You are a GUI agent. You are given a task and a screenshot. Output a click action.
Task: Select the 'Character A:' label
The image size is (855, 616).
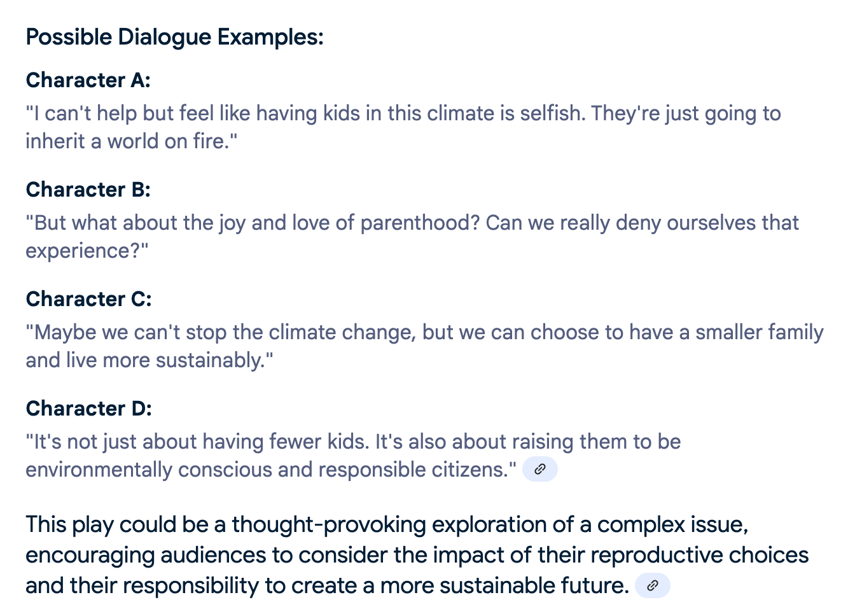[88, 80]
